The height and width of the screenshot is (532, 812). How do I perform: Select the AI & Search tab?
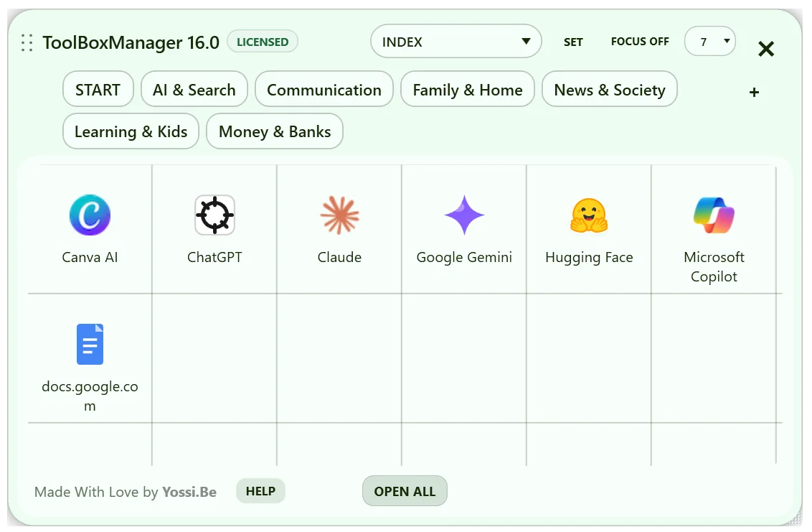click(x=194, y=89)
